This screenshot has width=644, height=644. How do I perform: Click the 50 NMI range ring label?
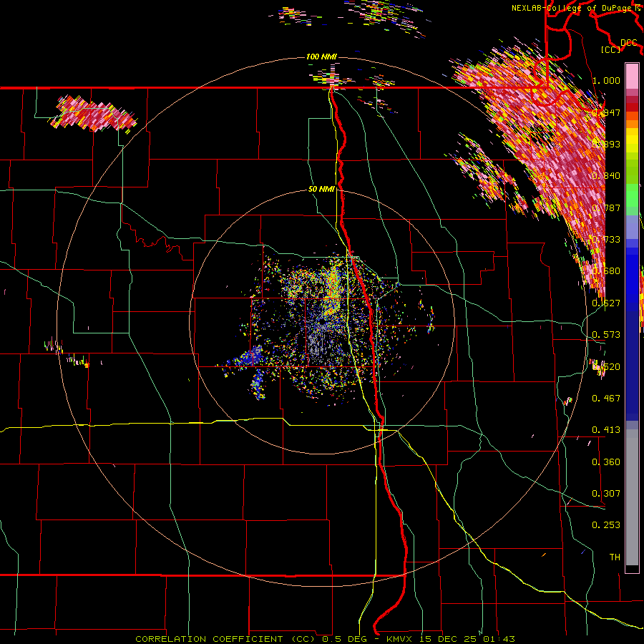tap(321, 190)
